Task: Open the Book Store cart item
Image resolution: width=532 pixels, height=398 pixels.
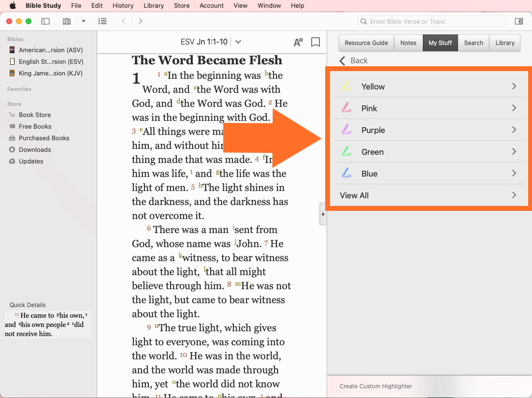Action: tap(35, 115)
